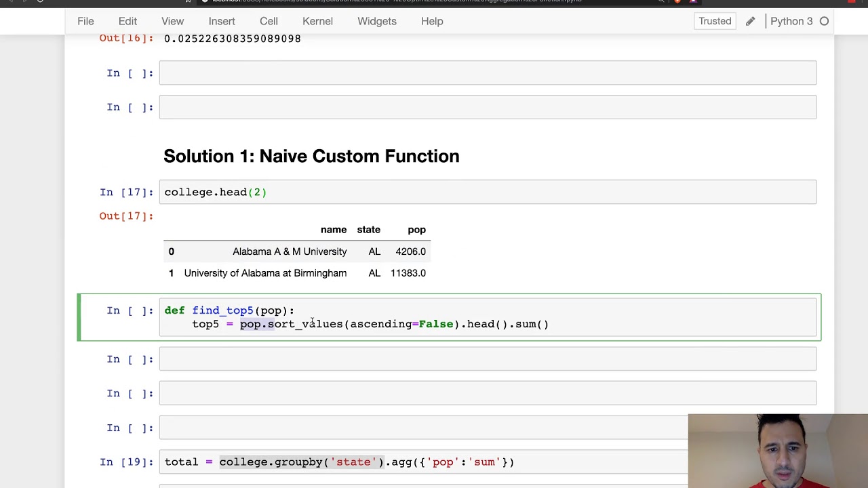The width and height of the screenshot is (868, 488).
Task: Click the Python 3 kernel name
Action: coord(791,21)
